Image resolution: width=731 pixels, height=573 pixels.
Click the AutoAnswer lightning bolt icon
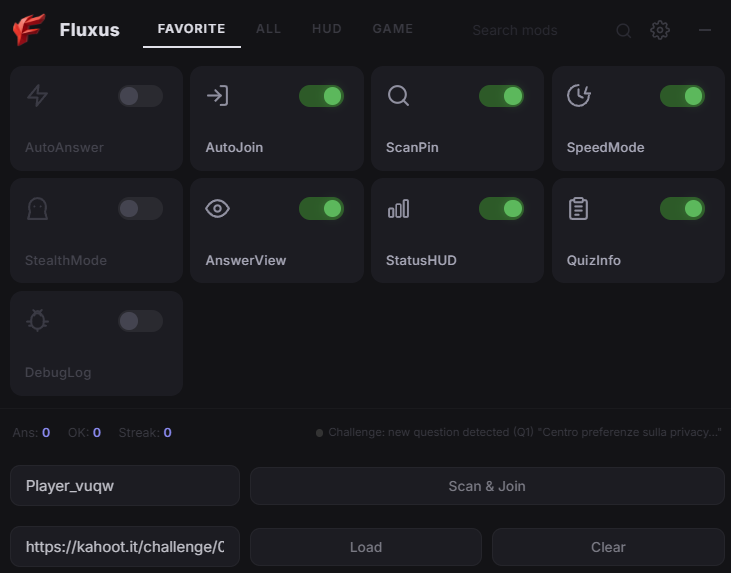point(37,96)
